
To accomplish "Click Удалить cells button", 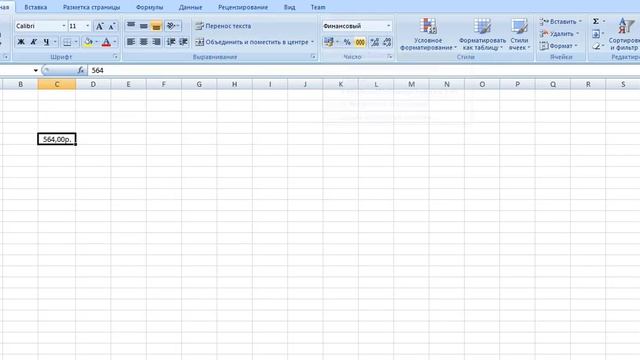I will pyautogui.click(x=559, y=34).
